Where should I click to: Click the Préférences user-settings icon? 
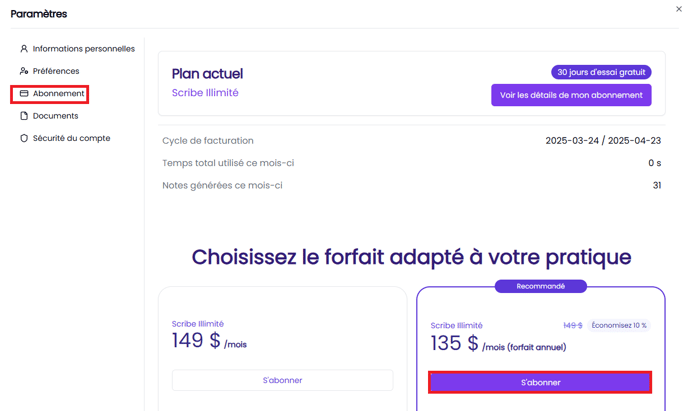click(x=24, y=71)
